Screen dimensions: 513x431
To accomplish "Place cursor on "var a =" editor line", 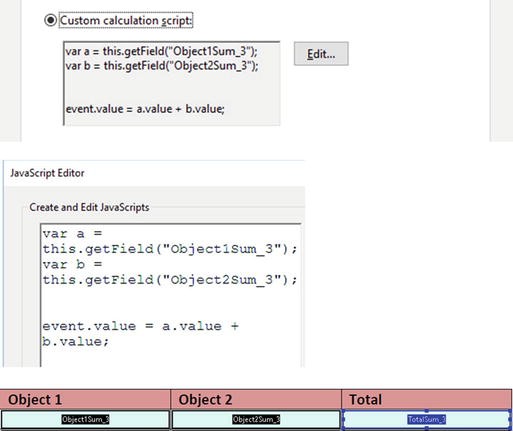I will tap(72, 234).
